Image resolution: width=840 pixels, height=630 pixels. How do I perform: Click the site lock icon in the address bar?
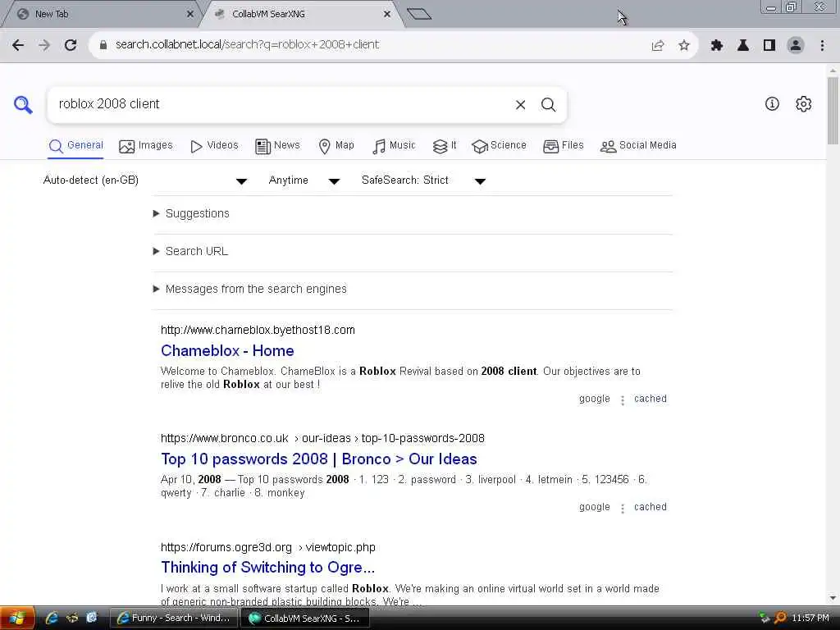click(x=103, y=45)
